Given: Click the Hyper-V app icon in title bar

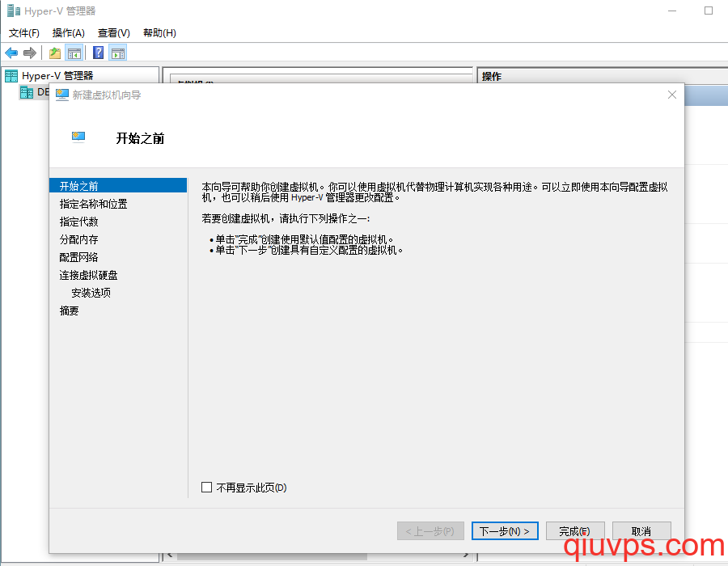Looking at the screenshot, I should click(x=14, y=11).
